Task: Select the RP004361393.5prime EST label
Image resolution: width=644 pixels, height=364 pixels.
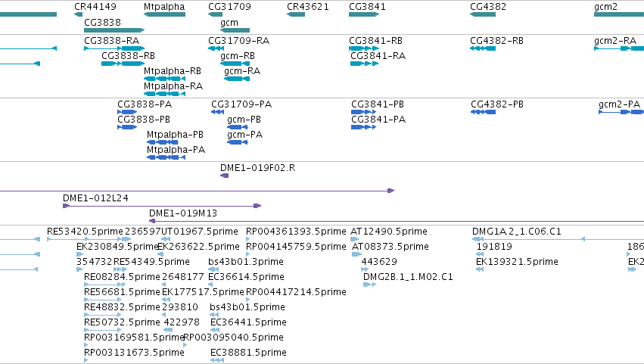Action: tap(296, 232)
